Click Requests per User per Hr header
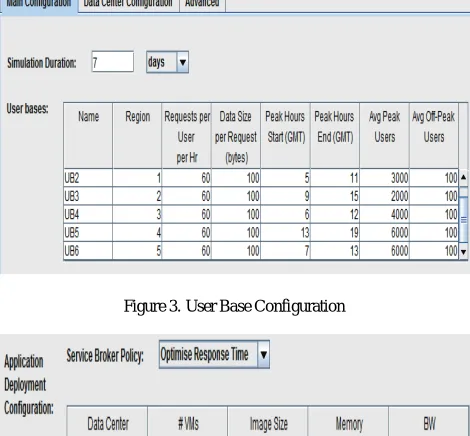 click(187, 135)
